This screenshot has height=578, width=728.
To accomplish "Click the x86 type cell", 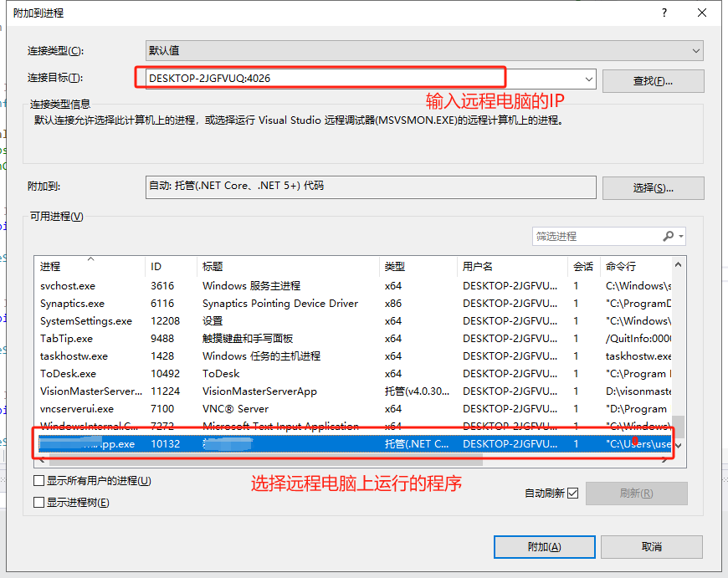I will click(392, 304).
